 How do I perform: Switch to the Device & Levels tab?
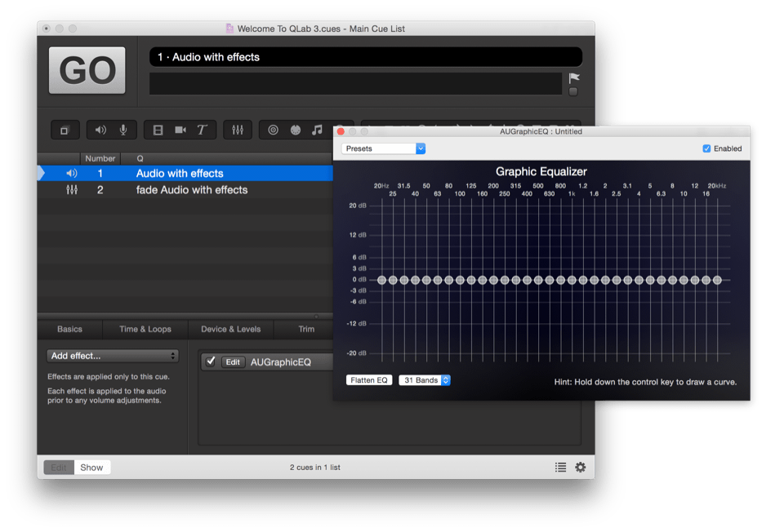tap(231, 329)
